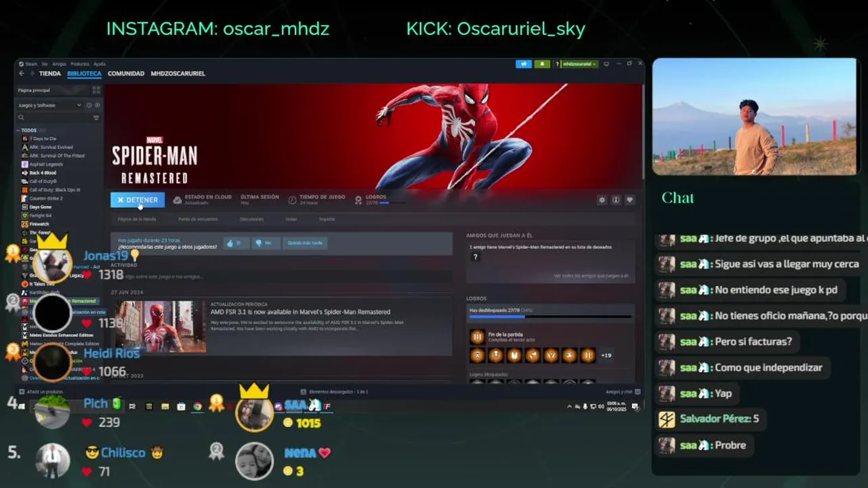Click the Quizás más tarde button
Screen dimensions: 868x488
[x=305, y=243]
